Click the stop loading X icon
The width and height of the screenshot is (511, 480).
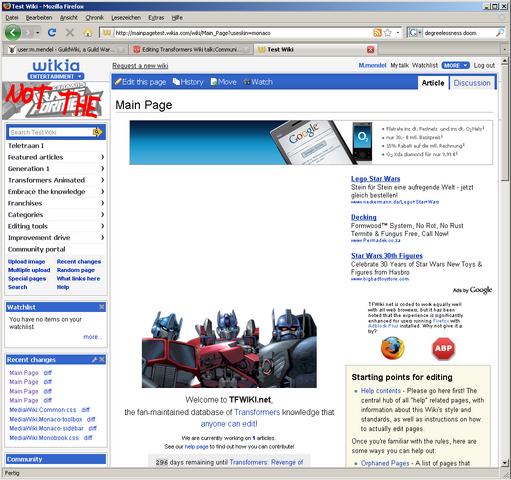coord(70,32)
